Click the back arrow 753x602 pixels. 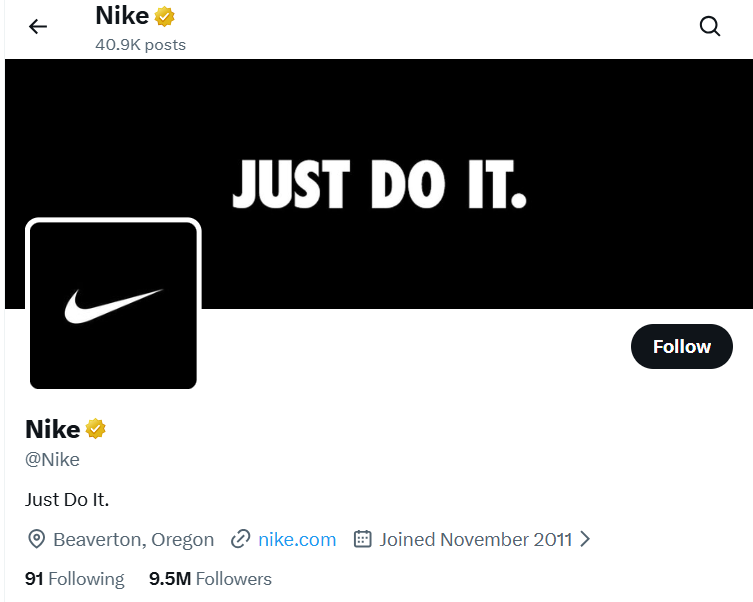(x=38, y=27)
